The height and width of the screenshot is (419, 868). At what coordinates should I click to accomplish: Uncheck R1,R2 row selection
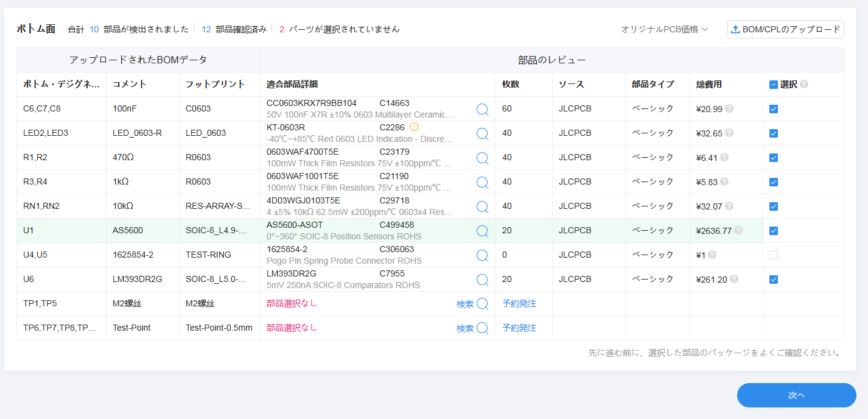pyautogui.click(x=774, y=158)
